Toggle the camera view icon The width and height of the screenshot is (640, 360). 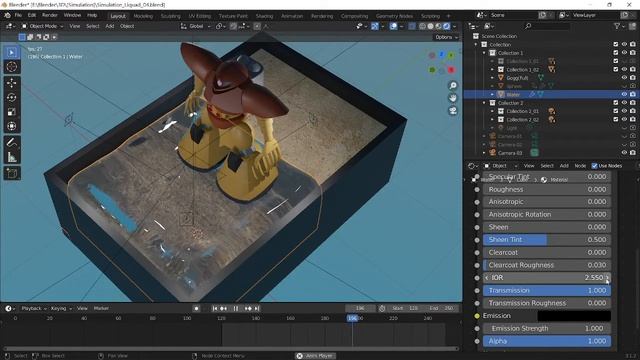pyautogui.click(x=453, y=111)
